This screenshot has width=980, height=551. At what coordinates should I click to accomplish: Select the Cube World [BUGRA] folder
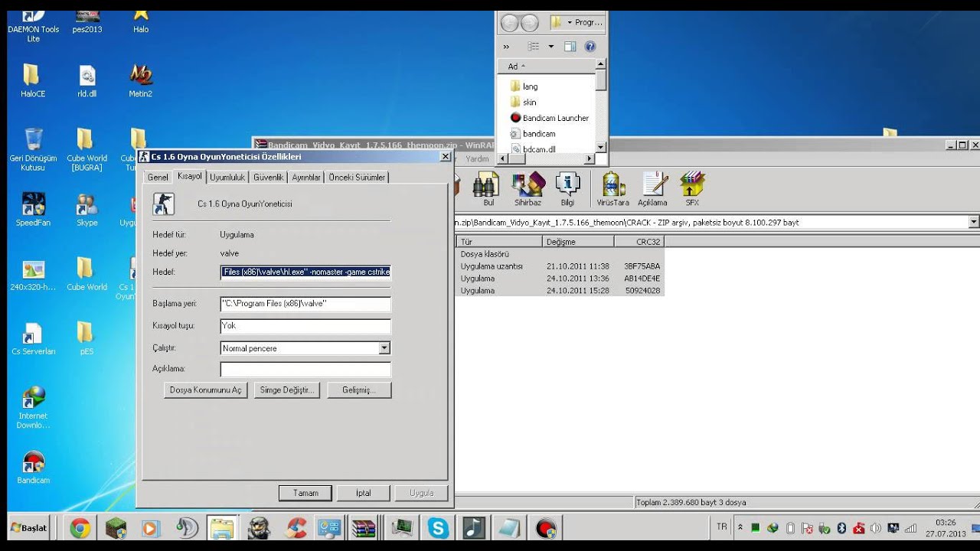coord(87,150)
